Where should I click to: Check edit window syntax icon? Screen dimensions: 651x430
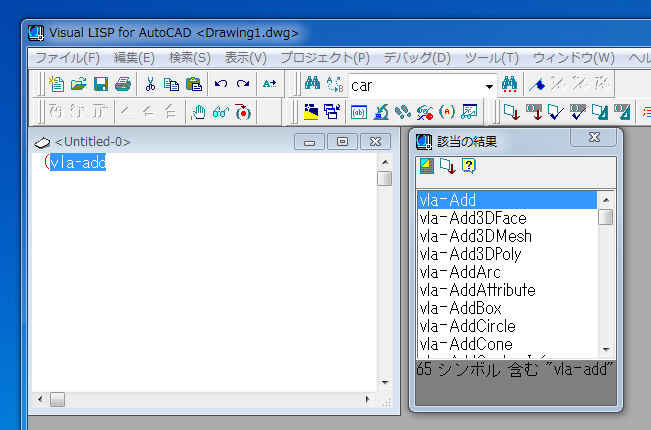click(556, 112)
